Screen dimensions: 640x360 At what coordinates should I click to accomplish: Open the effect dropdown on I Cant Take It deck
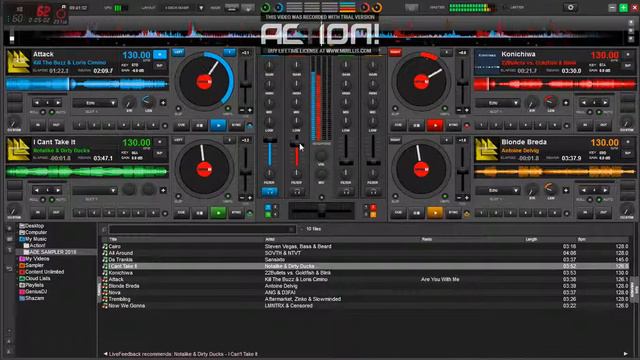(95, 190)
